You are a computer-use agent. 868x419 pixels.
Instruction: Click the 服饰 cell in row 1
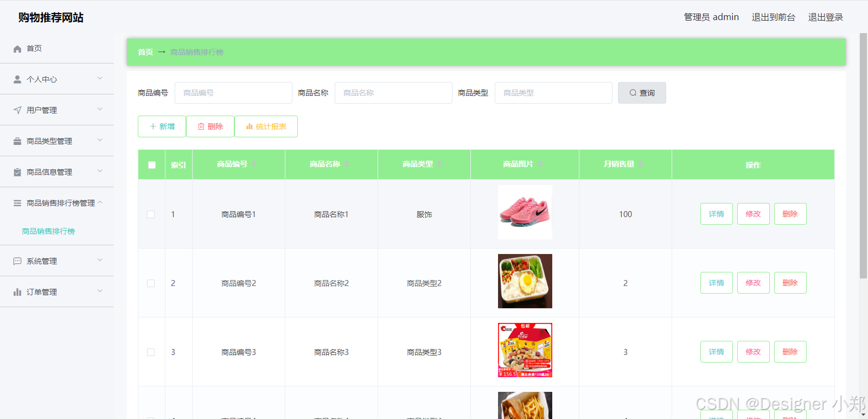pos(424,214)
